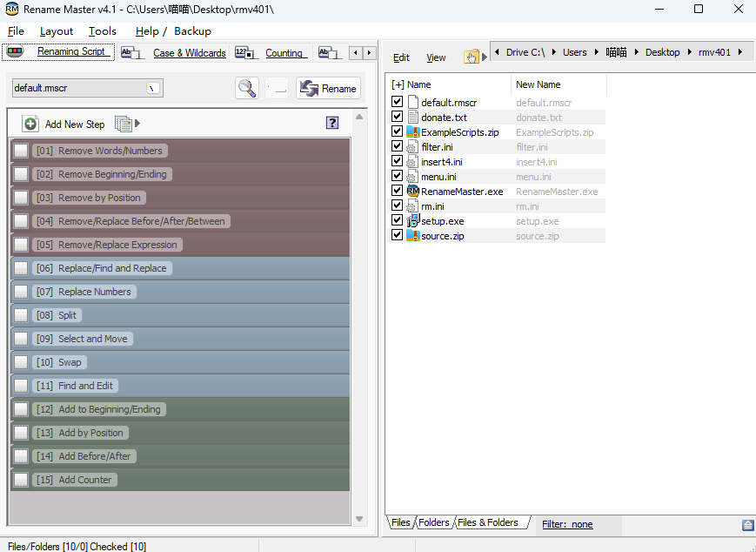Click the Add New Step label

click(75, 124)
